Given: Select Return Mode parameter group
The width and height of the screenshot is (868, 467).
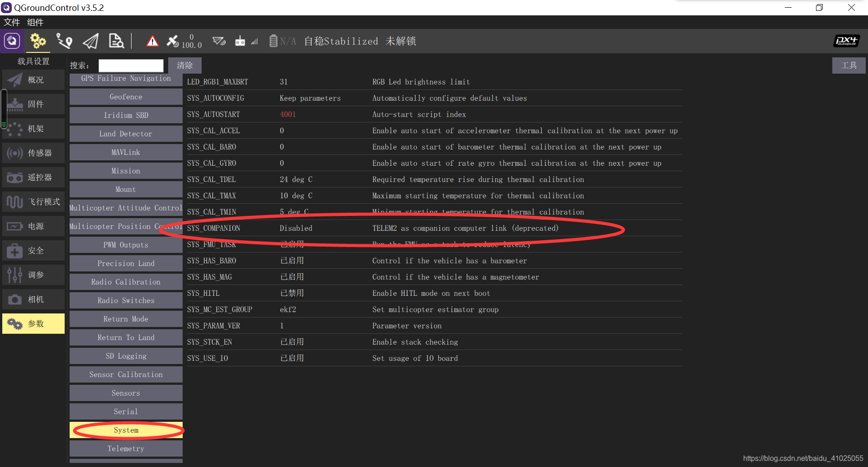Looking at the screenshot, I should [126, 319].
